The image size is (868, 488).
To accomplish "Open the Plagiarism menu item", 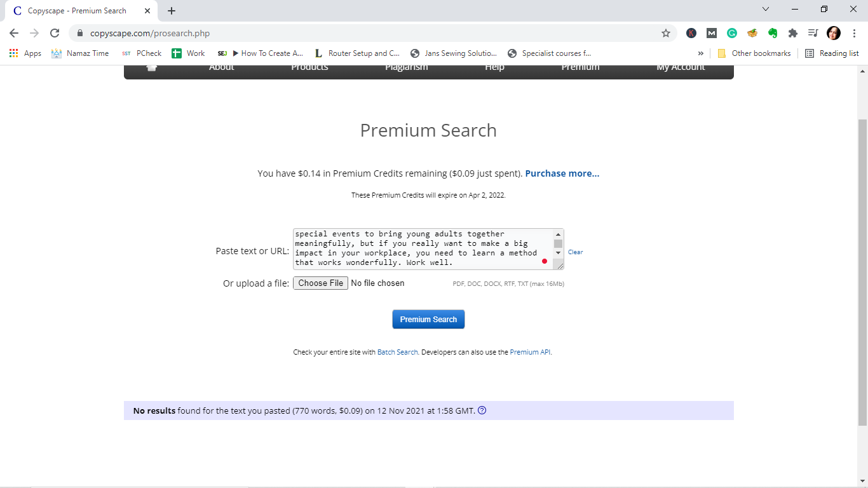I will click(x=407, y=67).
